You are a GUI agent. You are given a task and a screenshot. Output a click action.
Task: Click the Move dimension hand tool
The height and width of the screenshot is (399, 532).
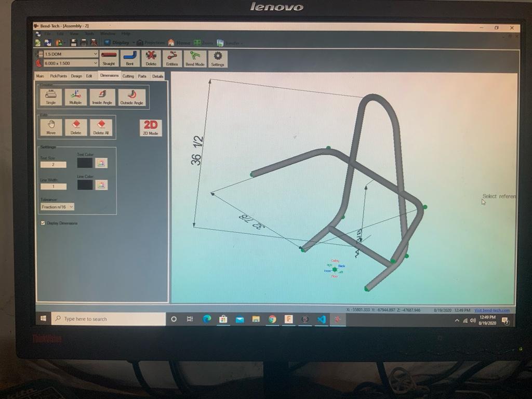pos(51,127)
